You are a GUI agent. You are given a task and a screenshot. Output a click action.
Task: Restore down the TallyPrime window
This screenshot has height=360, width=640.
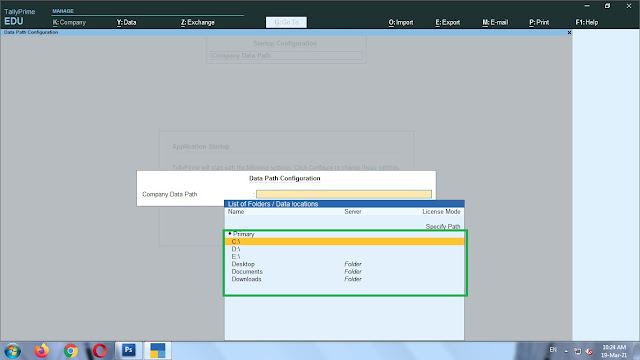click(607, 6)
